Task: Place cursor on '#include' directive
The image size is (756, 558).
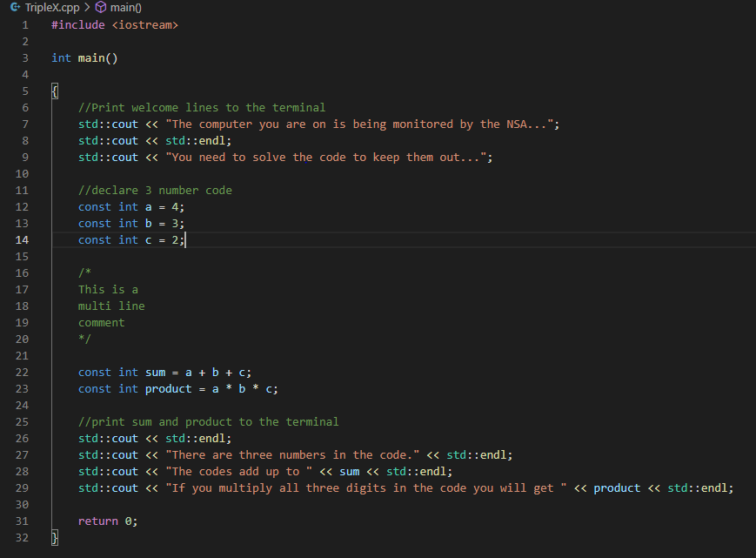Action: point(78,25)
